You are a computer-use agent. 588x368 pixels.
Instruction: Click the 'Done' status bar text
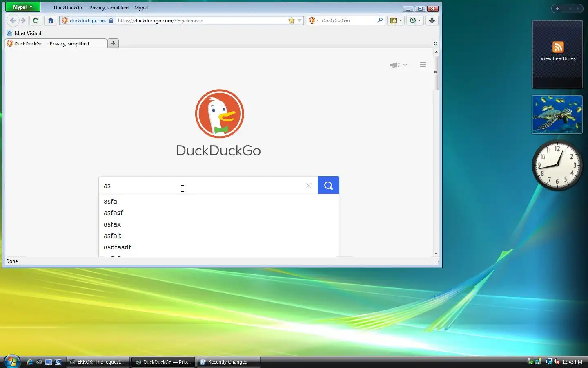[x=12, y=261]
